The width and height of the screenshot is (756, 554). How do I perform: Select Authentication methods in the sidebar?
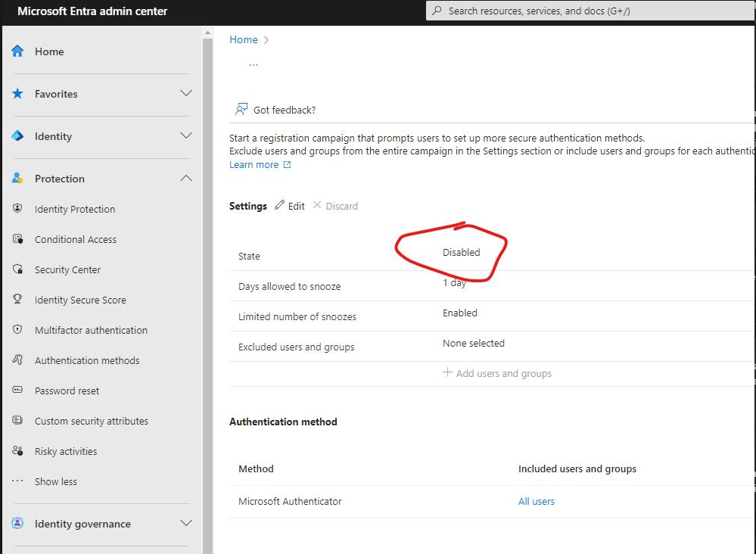coord(87,360)
